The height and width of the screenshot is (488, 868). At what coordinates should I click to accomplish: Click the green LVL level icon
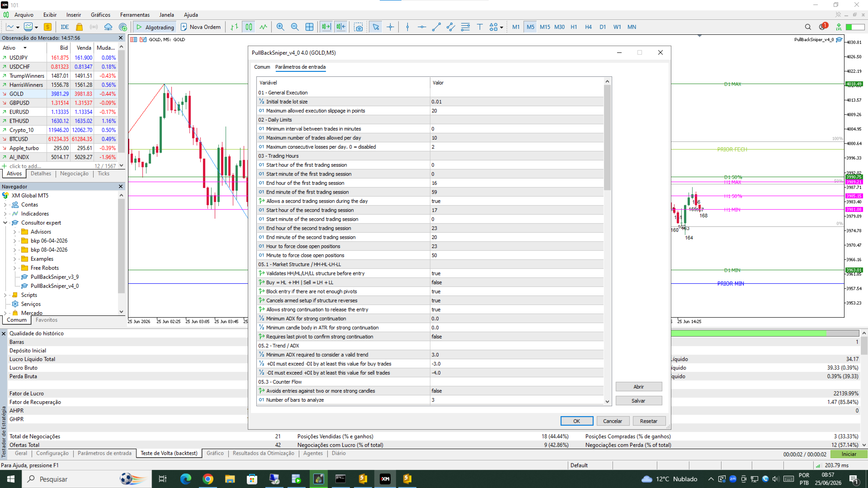click(x=839, y=27)
